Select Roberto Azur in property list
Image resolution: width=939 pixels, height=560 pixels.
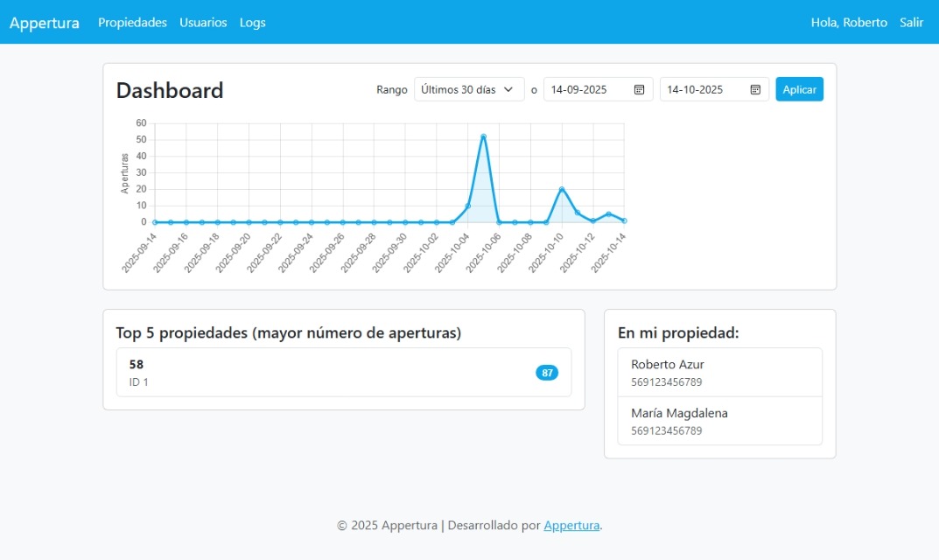pos(719,373)
